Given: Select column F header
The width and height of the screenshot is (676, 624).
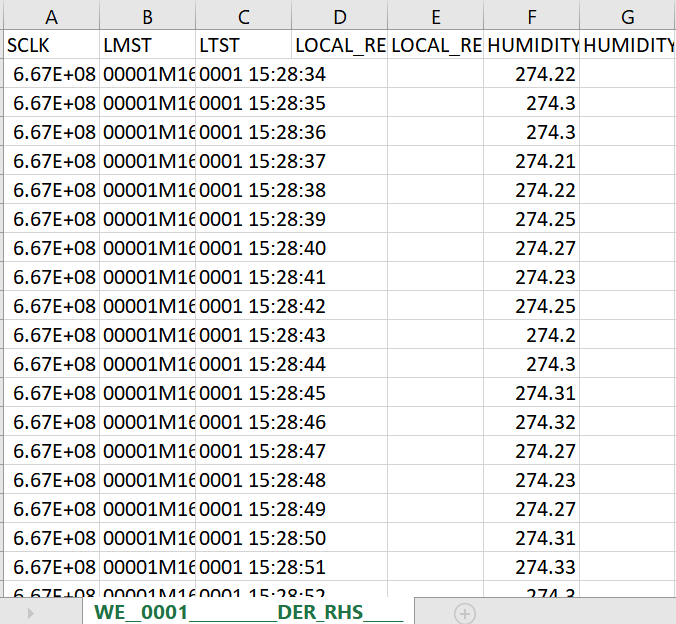Looking at the screenshot, I should (x=532, y=17).
